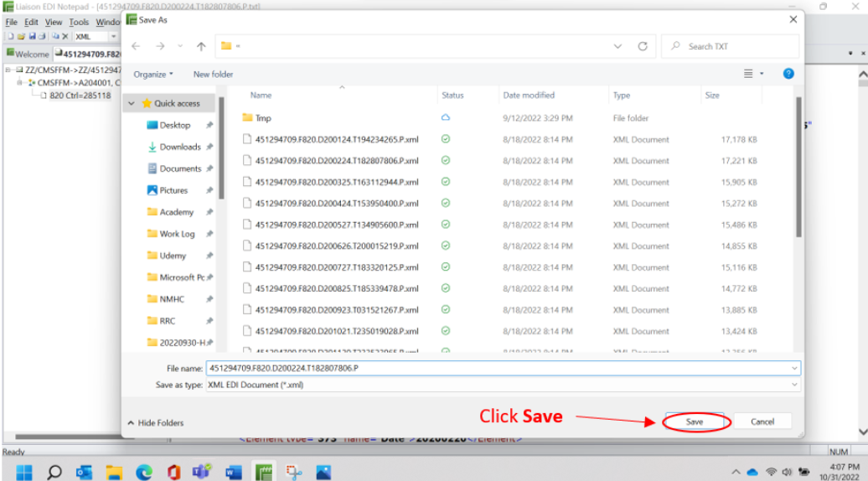Open the Edit menu in EDI Notepad
Image resolution: width=868 pixels, height=481 pixels.
pos(31,22)
